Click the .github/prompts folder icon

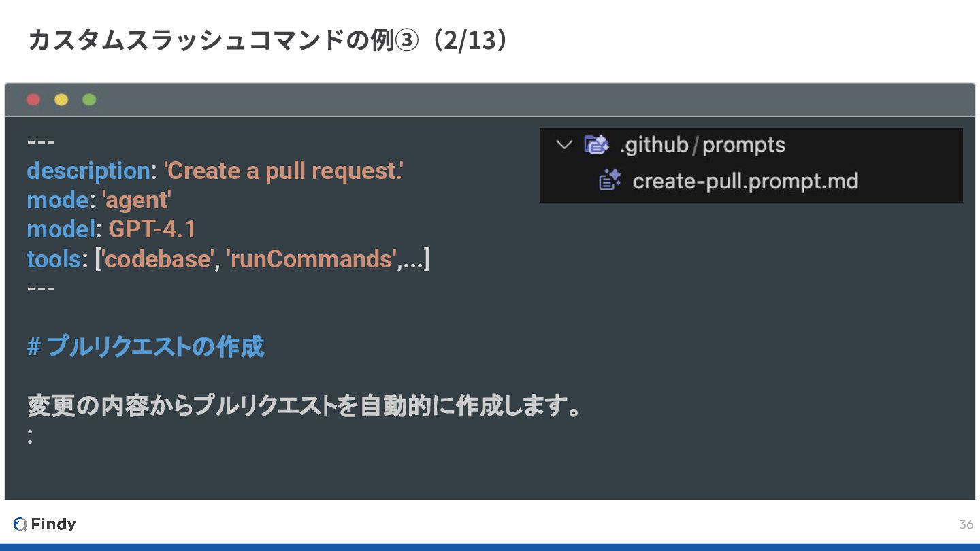[x=596, y=145]
